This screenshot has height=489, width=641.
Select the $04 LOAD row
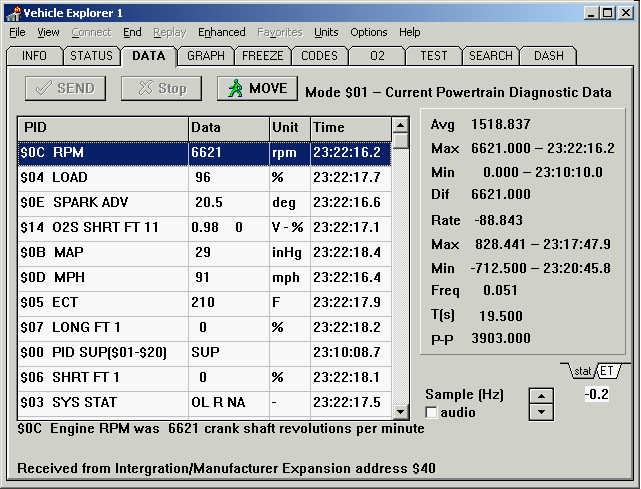(x=204, y=178)
